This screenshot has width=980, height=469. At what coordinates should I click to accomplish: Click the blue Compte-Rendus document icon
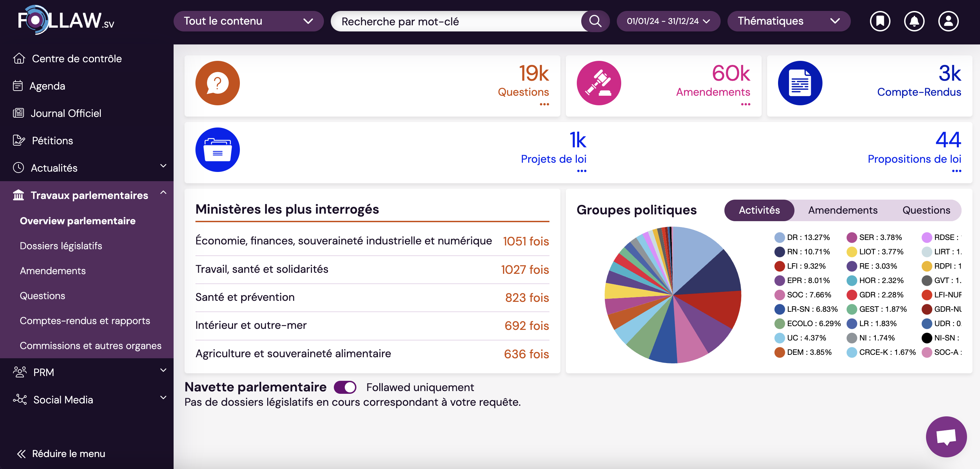click(800, 83)
